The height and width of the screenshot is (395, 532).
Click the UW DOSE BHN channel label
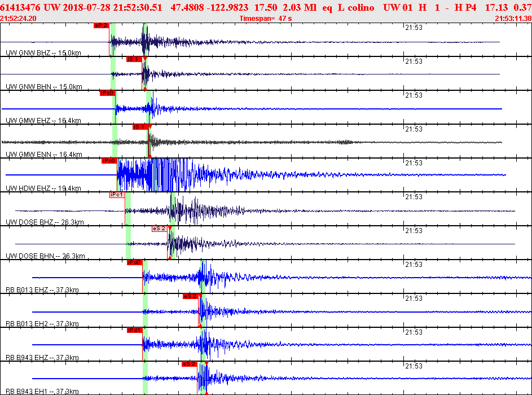(46, 256)
